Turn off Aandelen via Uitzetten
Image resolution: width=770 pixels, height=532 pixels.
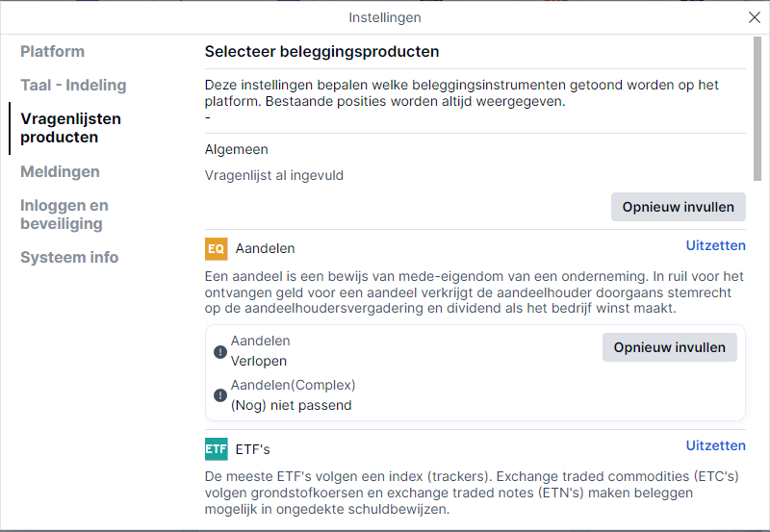point(715,245)
